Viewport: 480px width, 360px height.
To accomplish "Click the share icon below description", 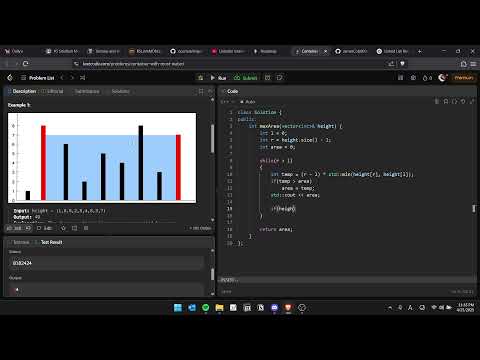I will click(x=75, y=228).
